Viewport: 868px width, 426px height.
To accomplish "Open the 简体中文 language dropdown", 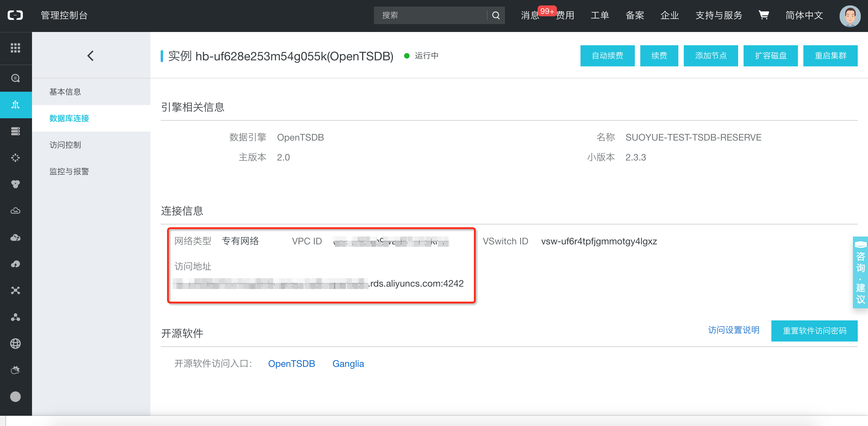I will (804, 15).
